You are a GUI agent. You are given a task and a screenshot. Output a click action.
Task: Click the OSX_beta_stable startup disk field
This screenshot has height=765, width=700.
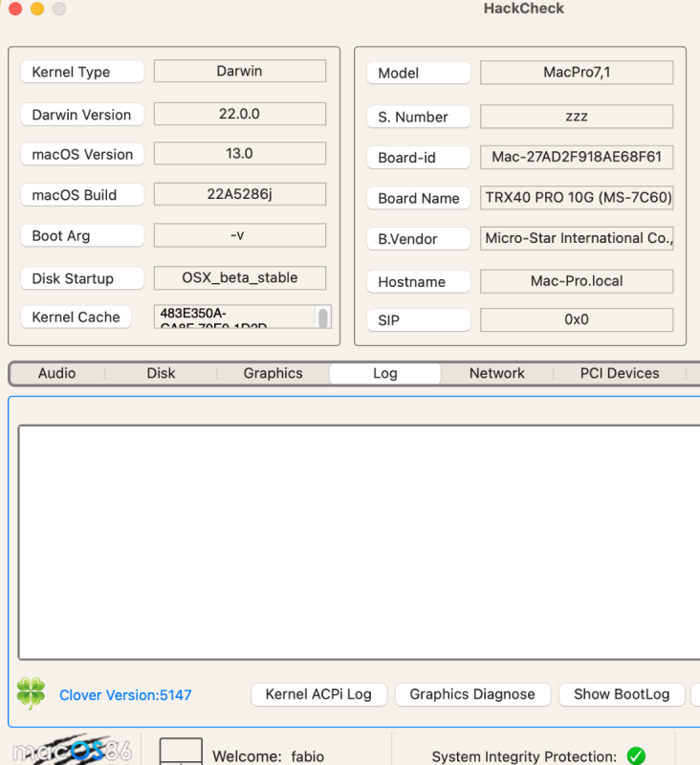[239, 277]
